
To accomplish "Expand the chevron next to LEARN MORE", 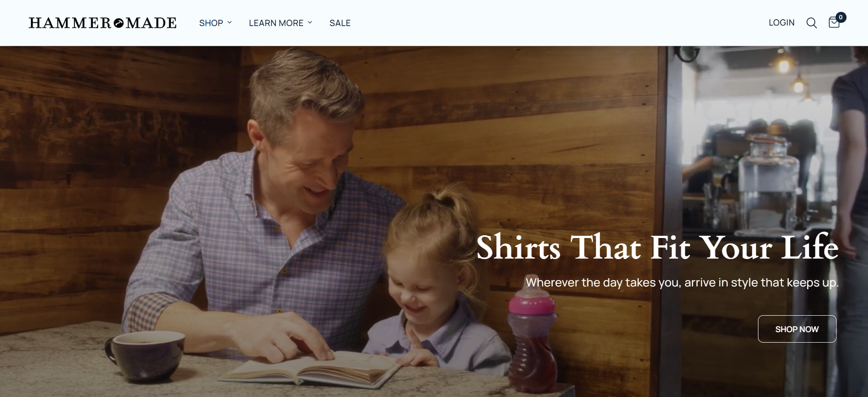I will point(310,22).
